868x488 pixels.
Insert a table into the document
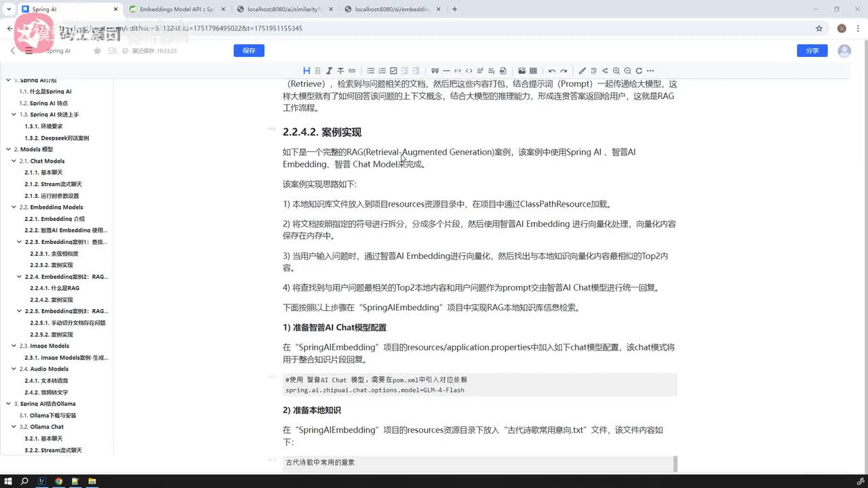tap(533, 70)
